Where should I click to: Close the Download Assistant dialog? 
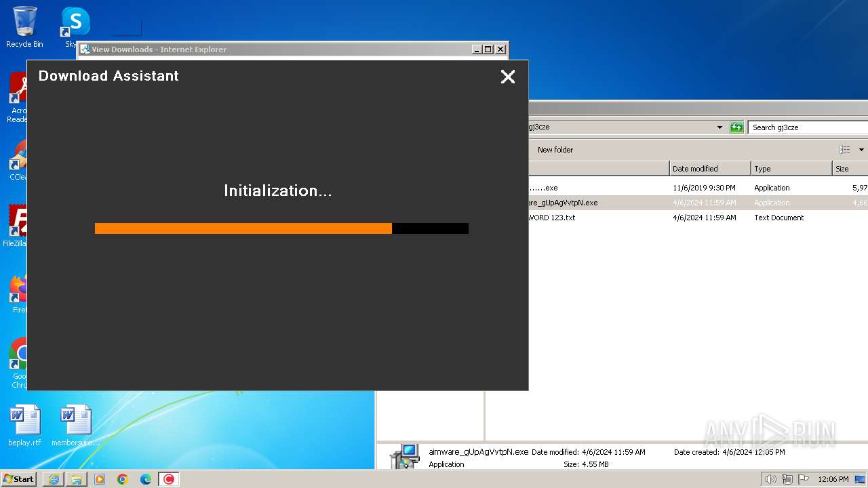(508, 77)
